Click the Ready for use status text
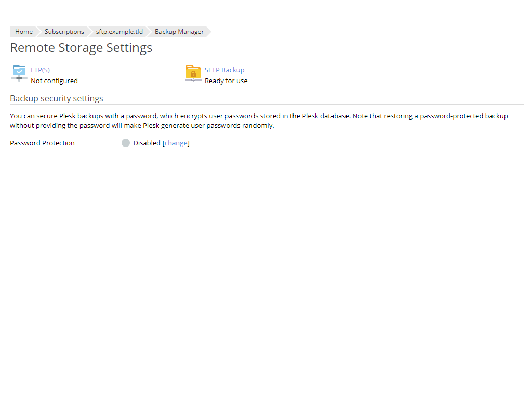The image size is (532, 399). pyautogui.click(x=226, y=81)
